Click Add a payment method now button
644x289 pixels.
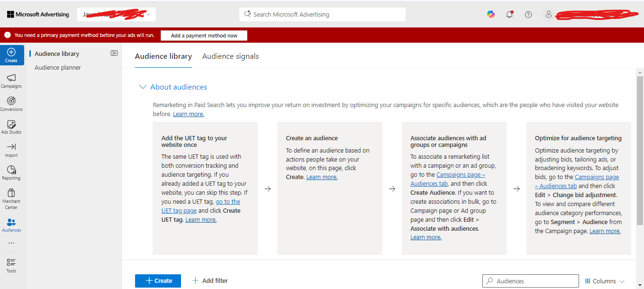click(x=204, y=36)
